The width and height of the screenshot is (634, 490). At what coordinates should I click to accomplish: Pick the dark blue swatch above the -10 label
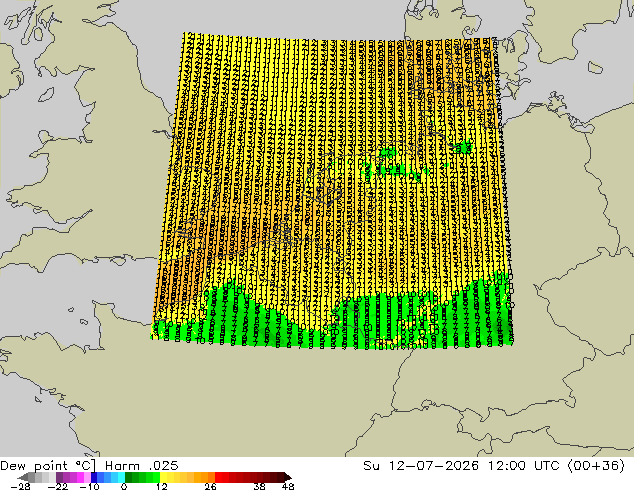pyautogui.click(x=93, y=477)
